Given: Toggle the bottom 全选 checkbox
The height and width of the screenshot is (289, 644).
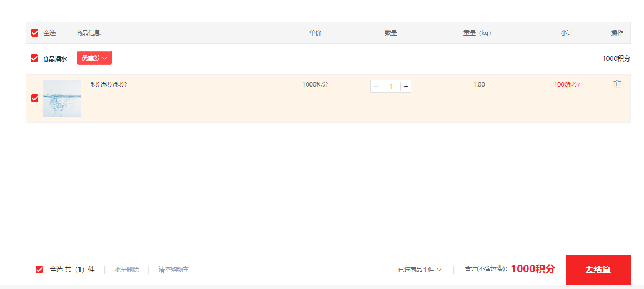Looking at the screenshot, I should click(x=39, y=270).
